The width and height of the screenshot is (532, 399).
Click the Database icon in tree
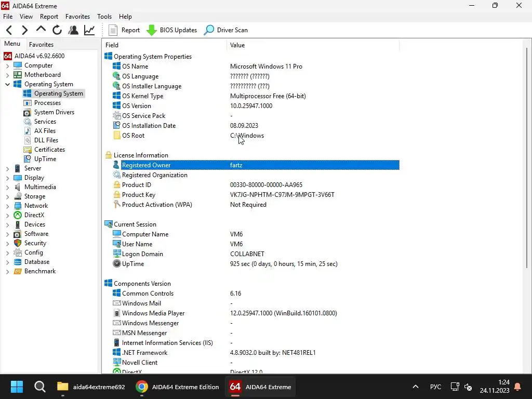[18, 262]
